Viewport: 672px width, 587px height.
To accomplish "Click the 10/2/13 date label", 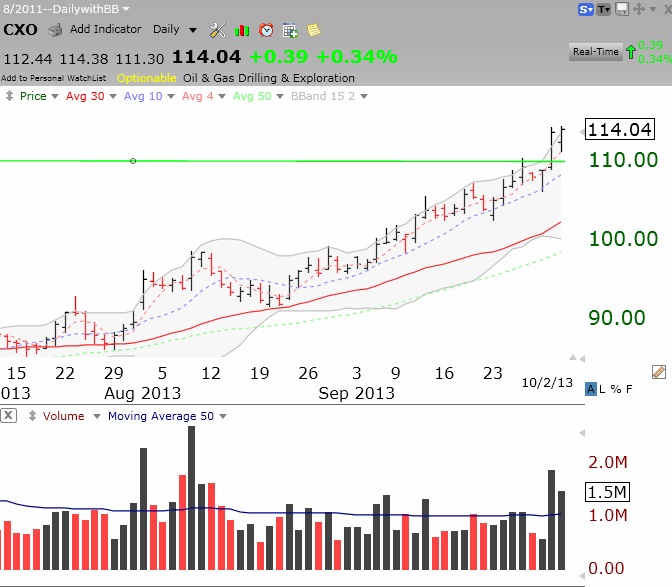I will (x=547, y=383).
